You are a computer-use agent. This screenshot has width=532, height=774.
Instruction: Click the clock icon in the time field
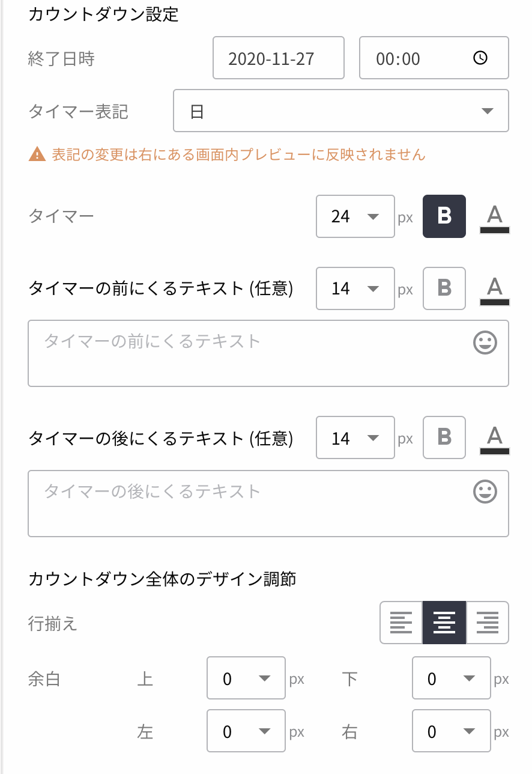pyautogui.click(x=480, y=58)
